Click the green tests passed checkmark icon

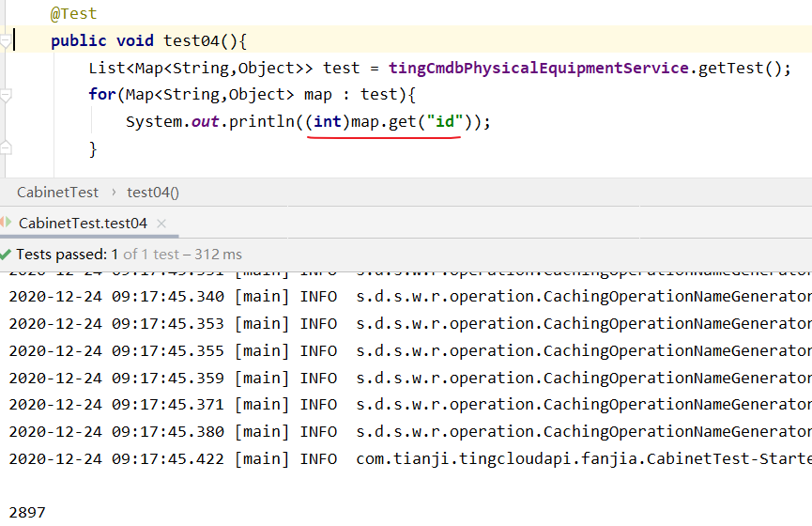6,255
